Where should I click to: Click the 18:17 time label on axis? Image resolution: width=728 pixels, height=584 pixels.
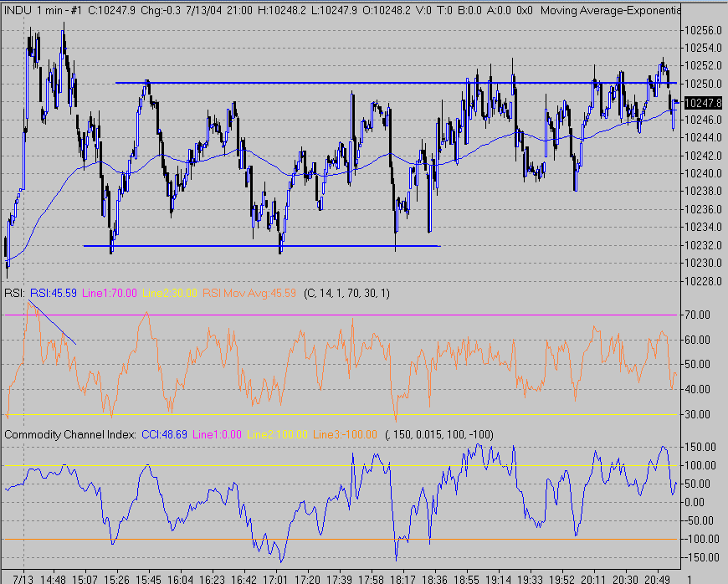402,578
